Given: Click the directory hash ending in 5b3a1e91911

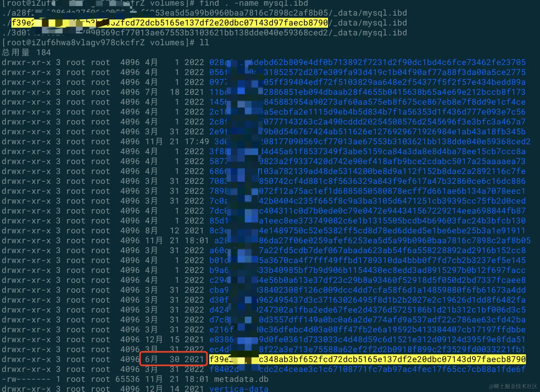Looking at the screenshot, I should click(x=367, y=231).
